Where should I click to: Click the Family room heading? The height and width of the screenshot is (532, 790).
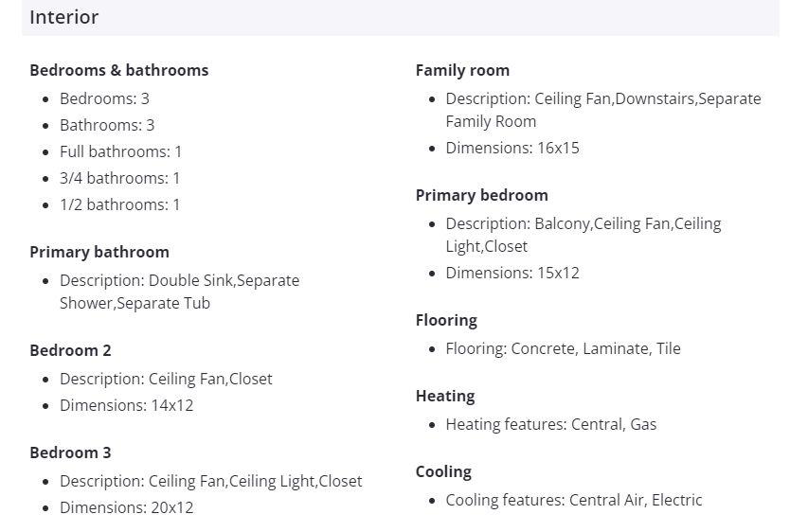click(462, 70)
